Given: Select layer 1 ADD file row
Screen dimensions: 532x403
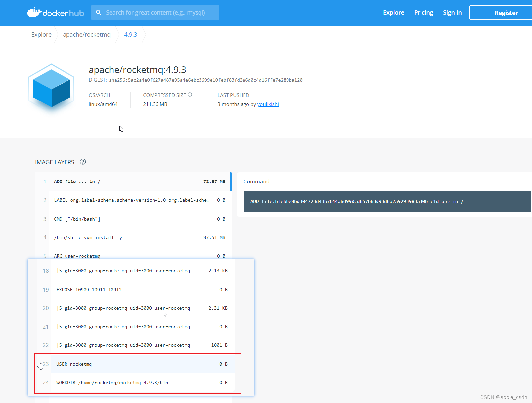Looking at the screenshot, I should click(134, 181).
